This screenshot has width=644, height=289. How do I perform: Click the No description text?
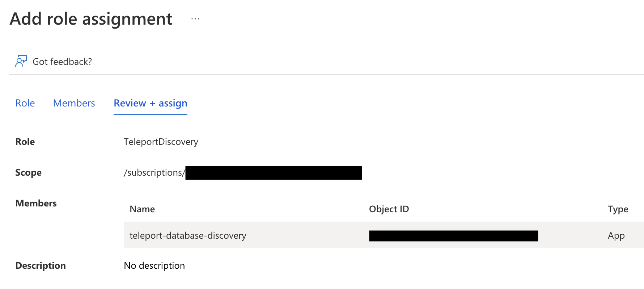pos(154,266)
